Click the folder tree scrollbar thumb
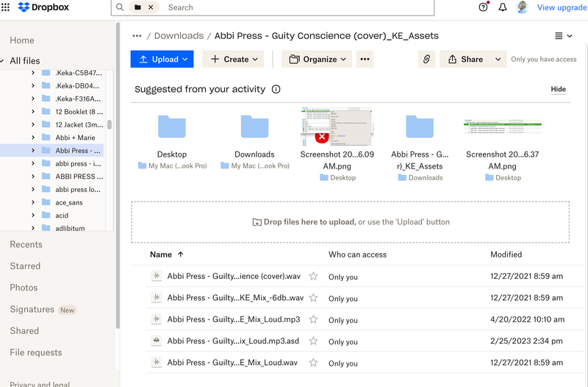 click(109, 124)
